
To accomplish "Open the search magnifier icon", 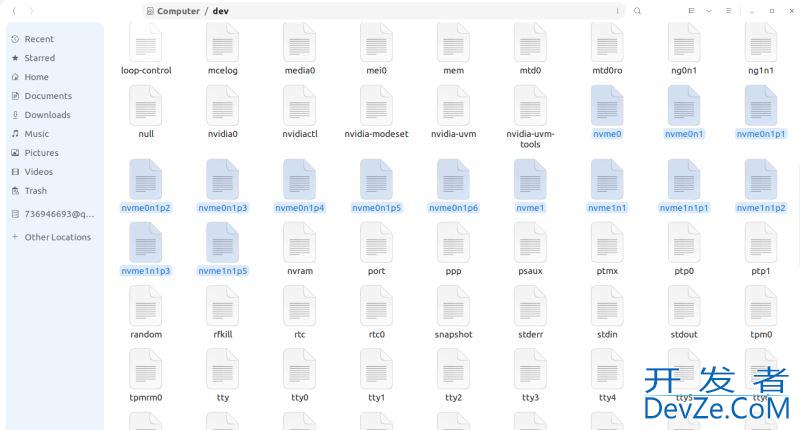I will (637, 11).
